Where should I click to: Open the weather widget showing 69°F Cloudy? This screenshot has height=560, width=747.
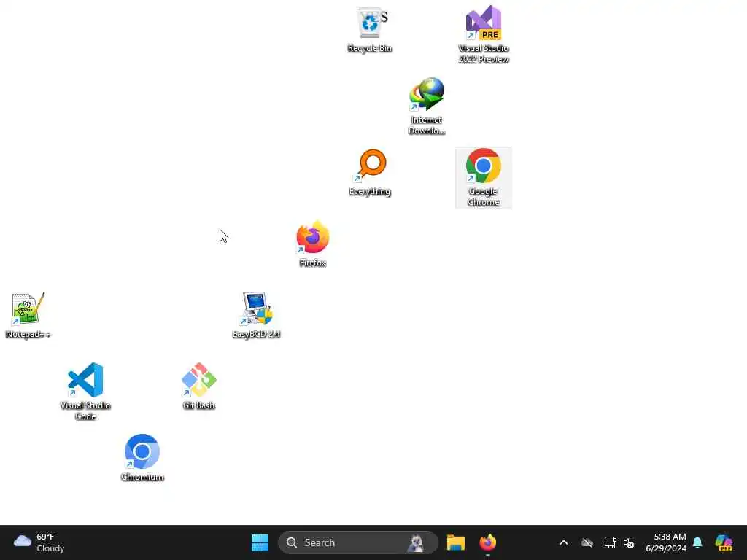[x=39, y=542]
